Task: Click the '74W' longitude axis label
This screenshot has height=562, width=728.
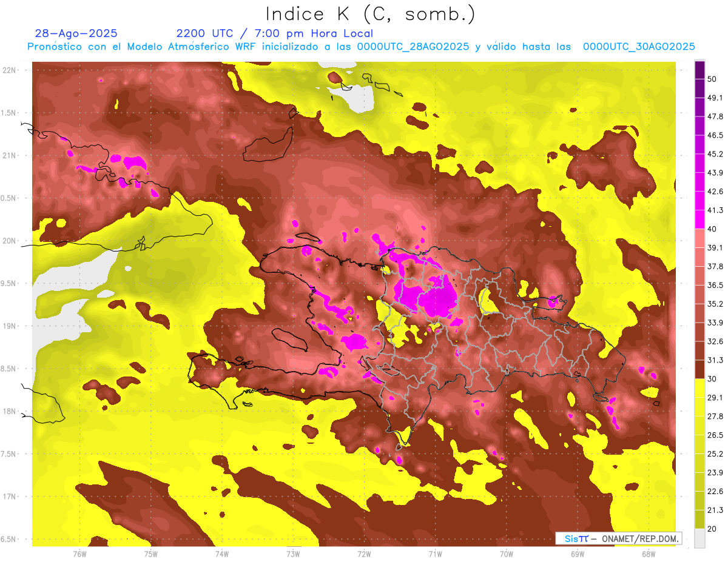Action: pos(222,554)
